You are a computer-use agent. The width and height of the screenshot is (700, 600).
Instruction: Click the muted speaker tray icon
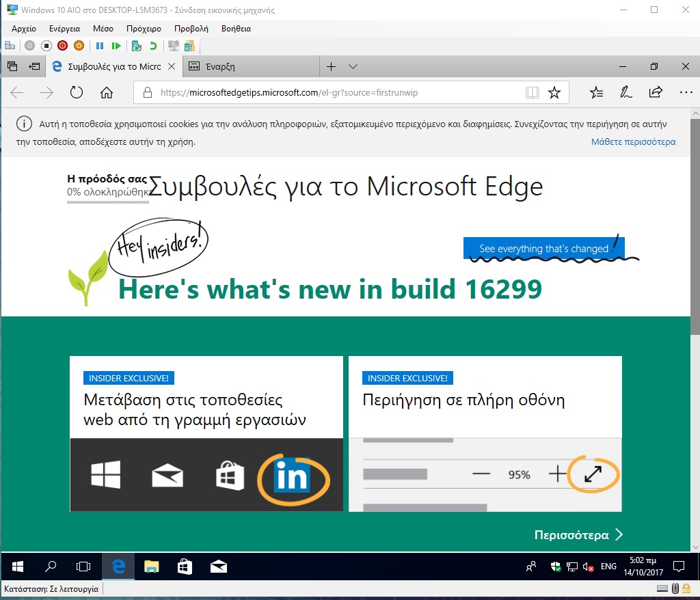(x=589, y=567)
